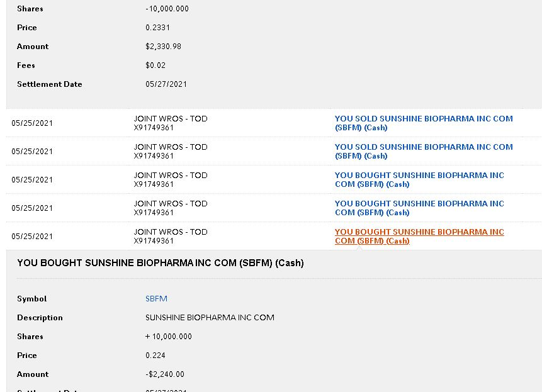Click the date in the topmost transaction row
The width and height of the screenshot is (542, 392).
point(32,123)
